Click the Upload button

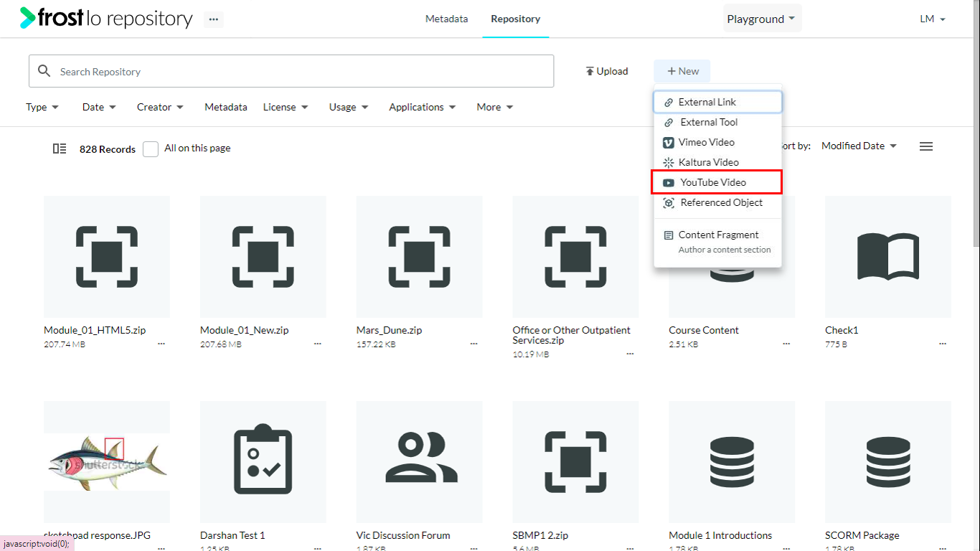(x=607, y=71)
